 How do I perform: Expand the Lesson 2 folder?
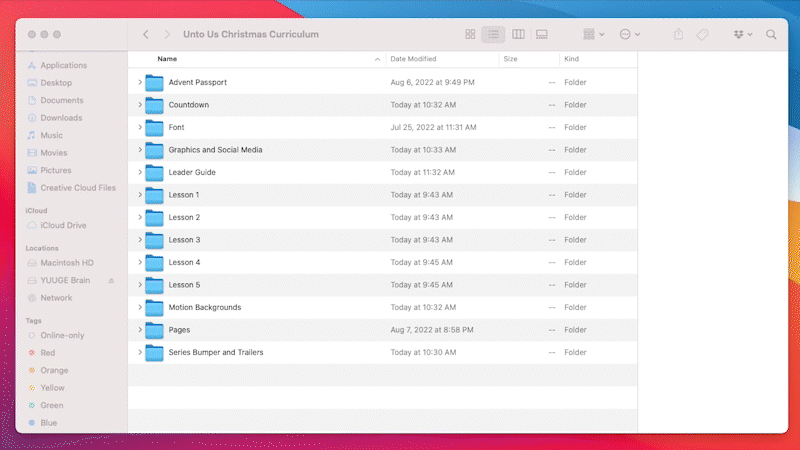[140, 217]
